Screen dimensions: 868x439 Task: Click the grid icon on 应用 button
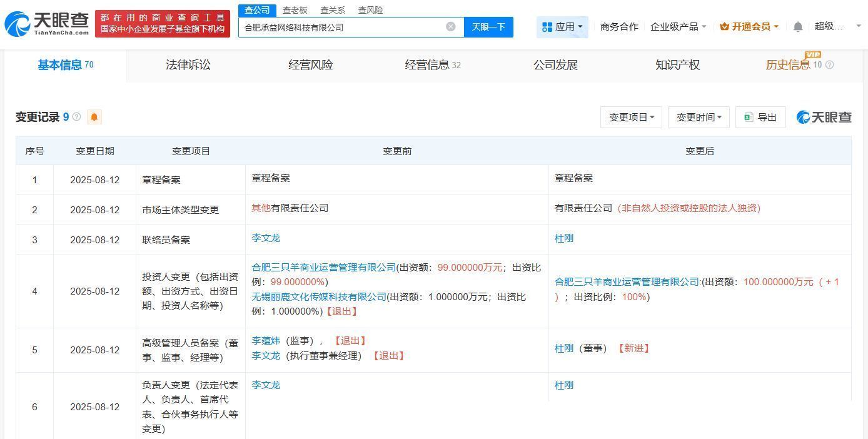[547, 27]
